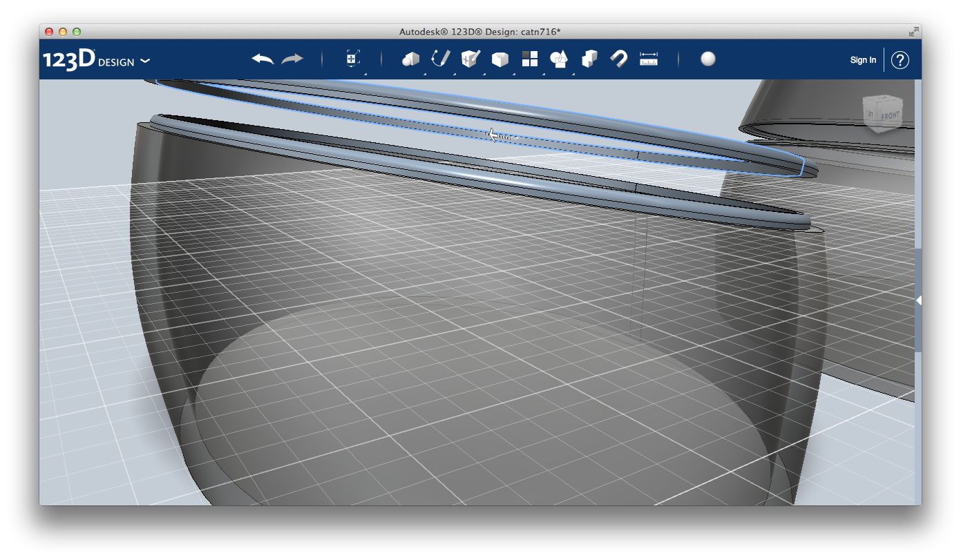Click the Redo arrow
The width and height of the screenshot is (961, 560).
[292, 59]
